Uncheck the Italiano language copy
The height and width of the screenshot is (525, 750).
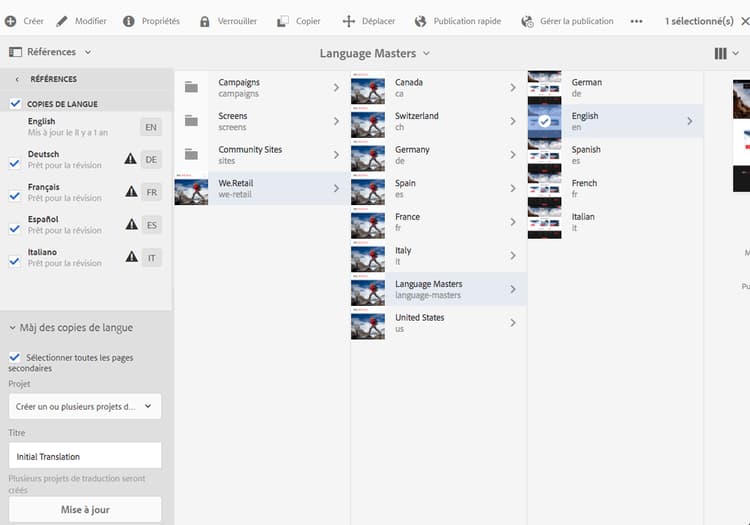[15, 261]
